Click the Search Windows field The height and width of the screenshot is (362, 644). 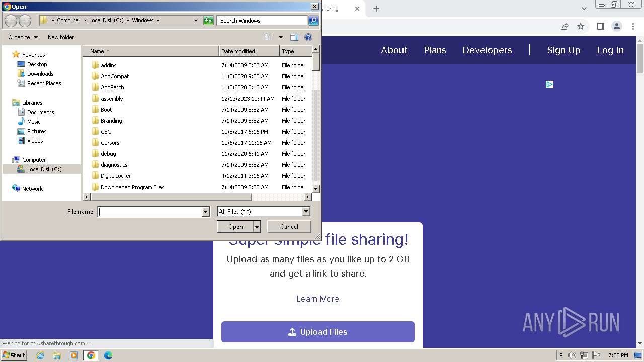point(263,21)
